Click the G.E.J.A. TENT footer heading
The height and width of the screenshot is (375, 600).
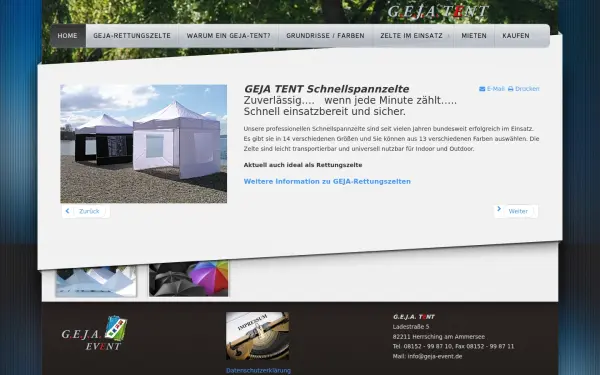[414, 317]
